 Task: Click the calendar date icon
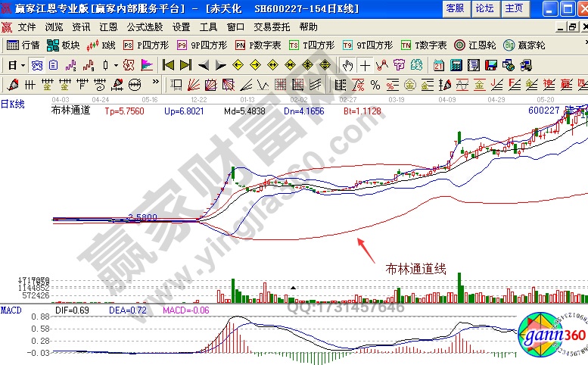click(x=439, y=65)
